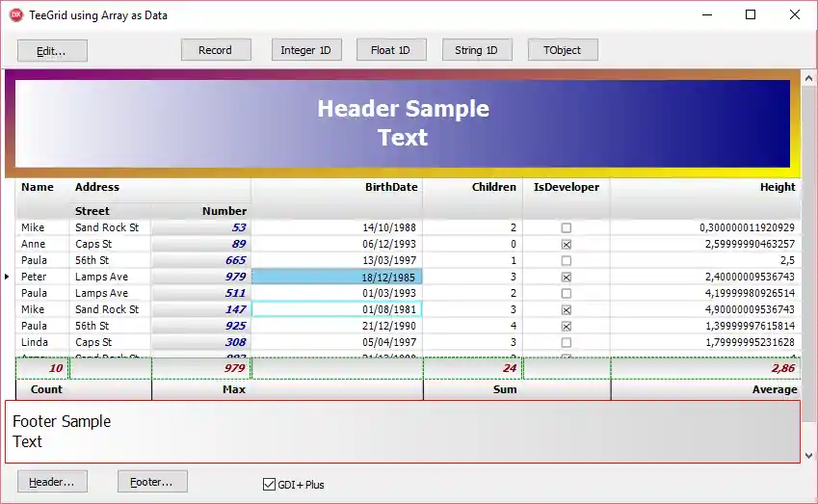Load Integer 1D array data
The image size is (818, 504).
(x=305, y=50)
